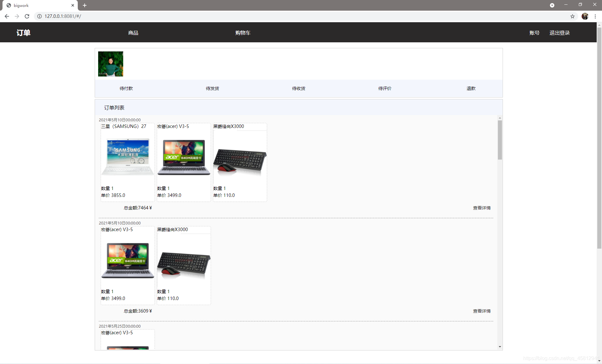The image size is (602, 364).
Task: Filter orders by 待付款
Action: click(x=126, y=88)
